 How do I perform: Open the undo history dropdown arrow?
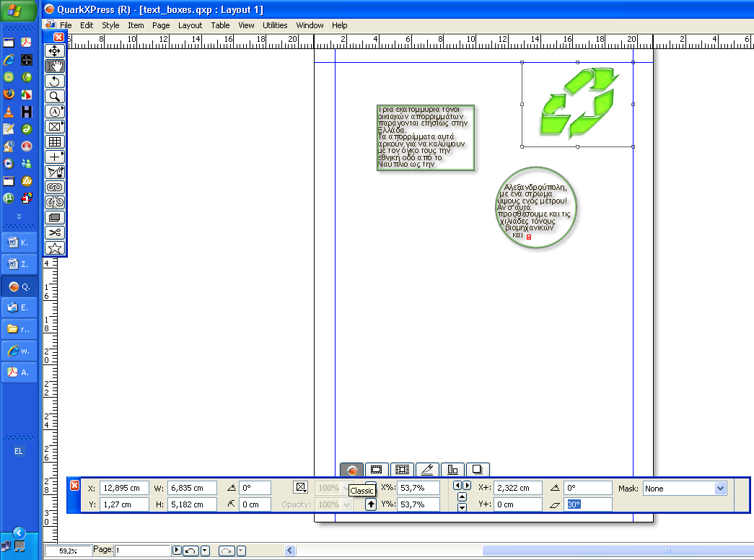206,551
